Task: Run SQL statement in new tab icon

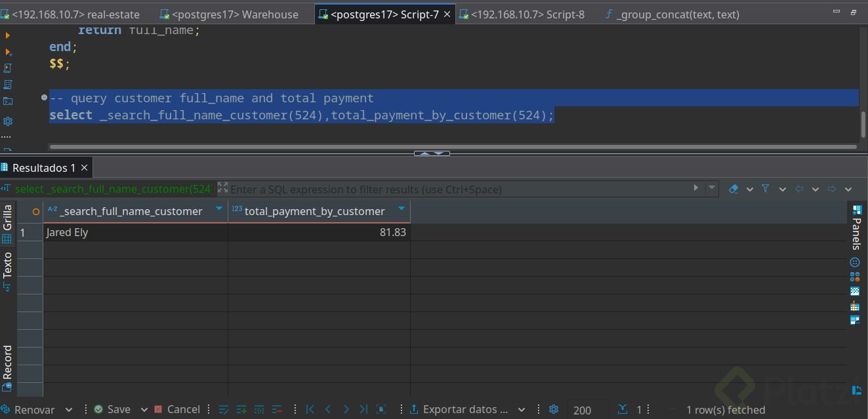Action: click(8, 52)
